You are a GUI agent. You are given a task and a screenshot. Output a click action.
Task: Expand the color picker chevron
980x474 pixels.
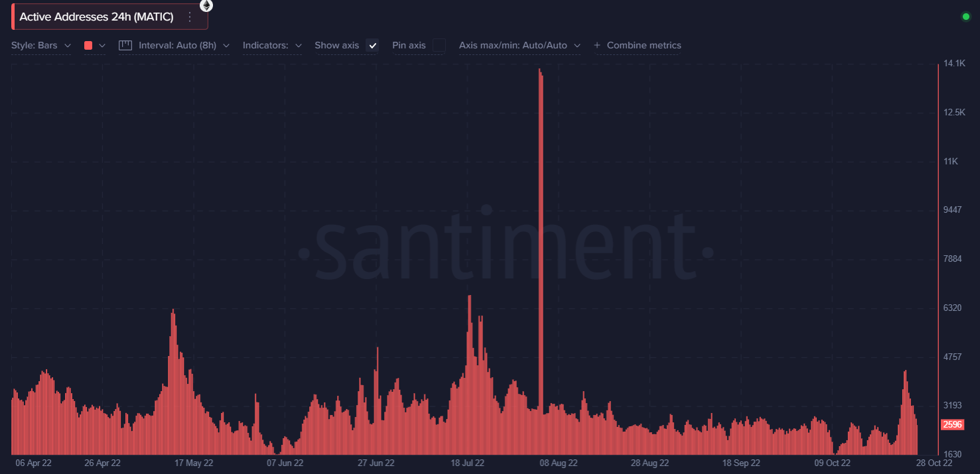102,45
